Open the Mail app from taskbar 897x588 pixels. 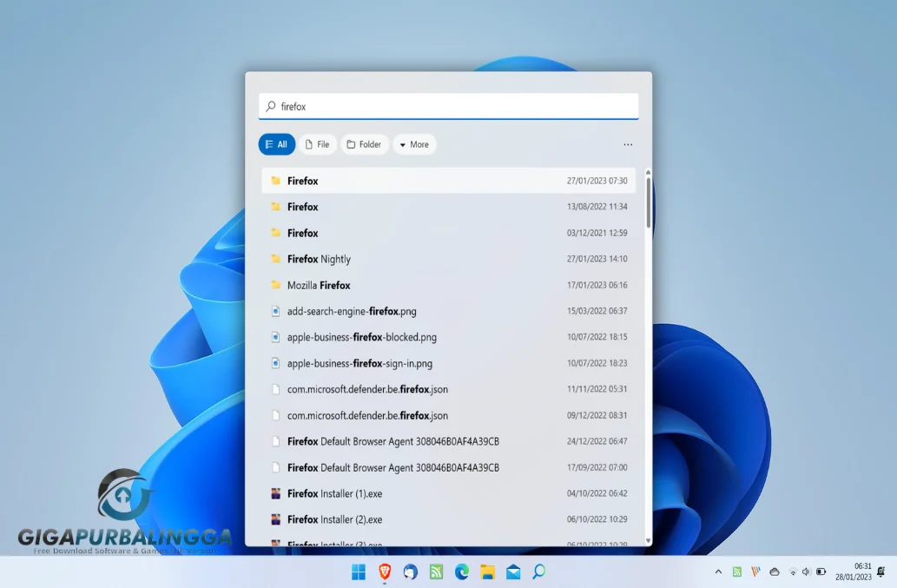513,571
